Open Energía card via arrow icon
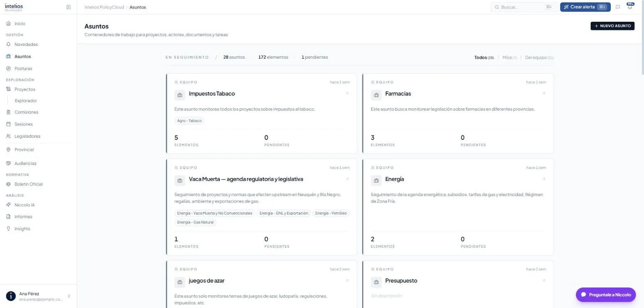The width and height of the screenshot is (644, 308). 543,179
